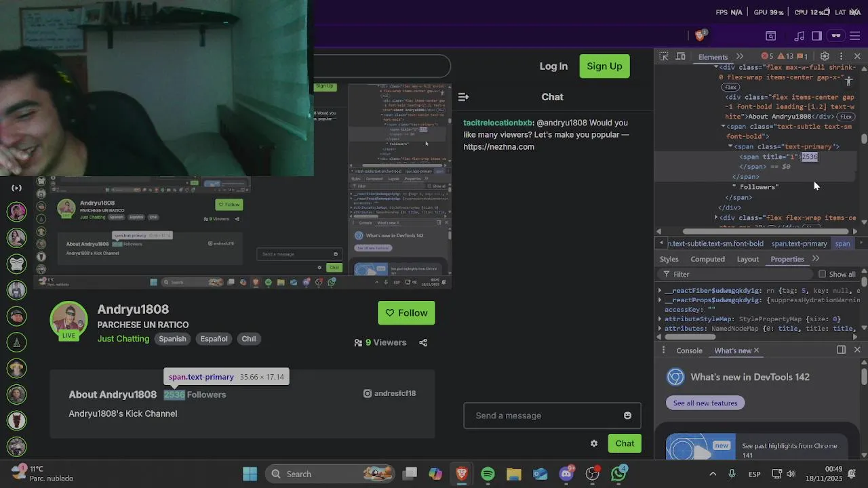The width and height of the screenshot is (868, 488).
Task: Open the drawer three-dot more tools menu
Action: tap(665, 350)
